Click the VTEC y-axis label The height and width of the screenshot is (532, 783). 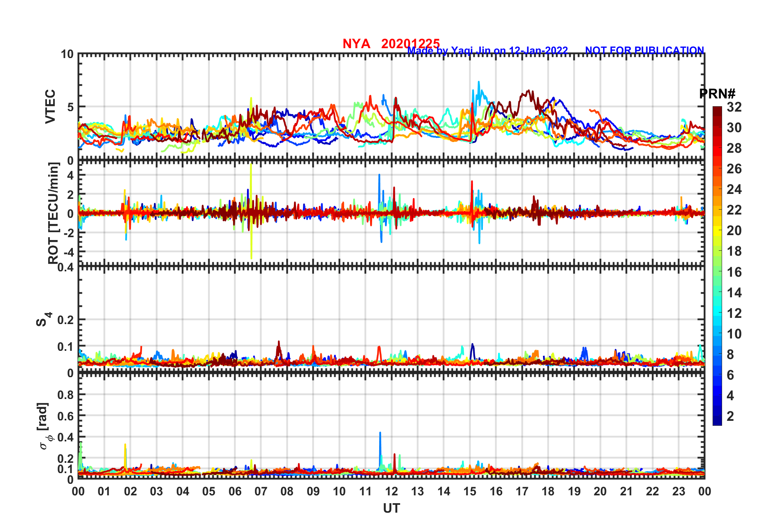50,107
